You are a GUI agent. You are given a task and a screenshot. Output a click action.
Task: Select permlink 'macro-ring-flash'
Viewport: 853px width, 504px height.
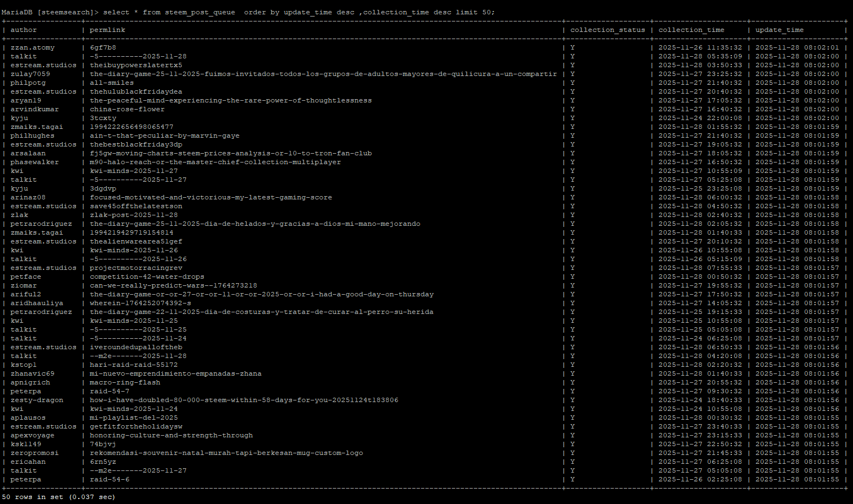click(x=125, y=382)
